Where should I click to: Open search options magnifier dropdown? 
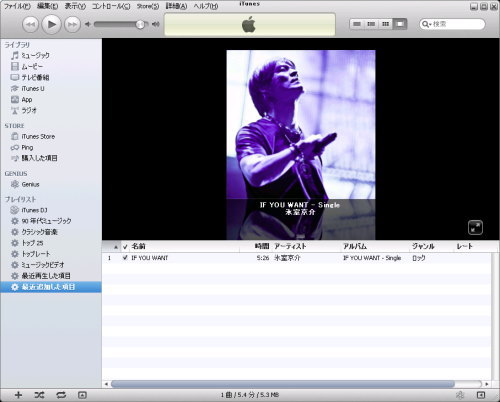tap(426, 24)
